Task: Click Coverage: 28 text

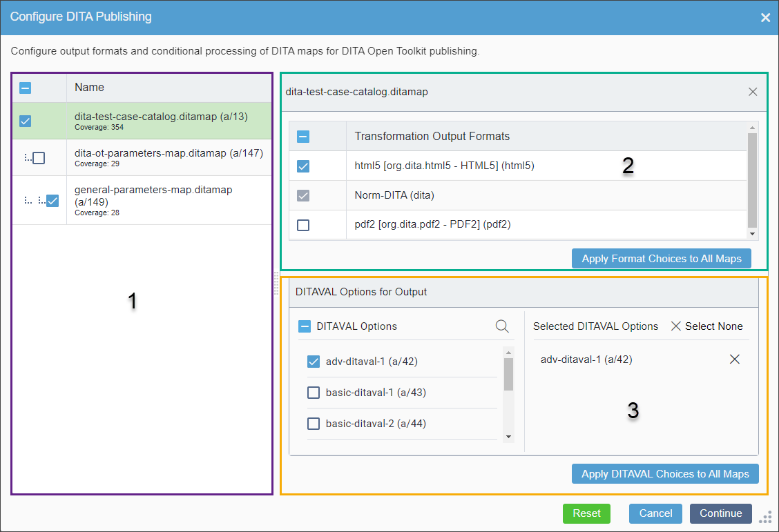Action: 97,213
